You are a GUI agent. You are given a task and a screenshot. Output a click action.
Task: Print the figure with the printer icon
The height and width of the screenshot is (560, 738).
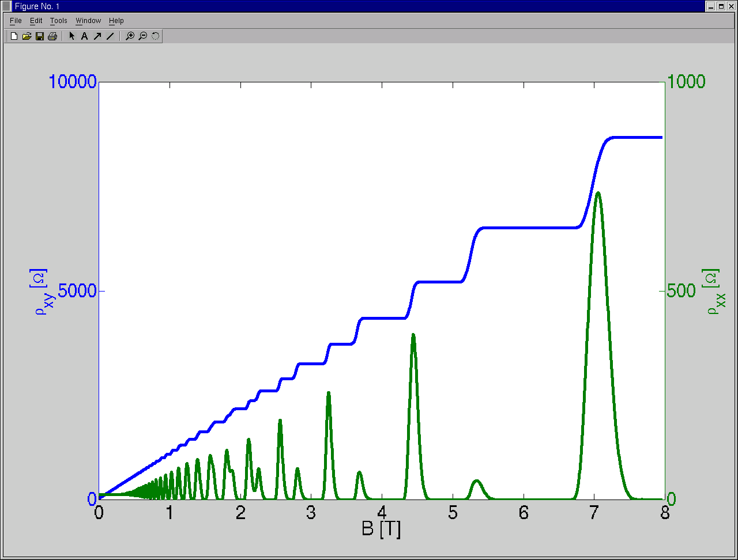click(x=52, y=36)
